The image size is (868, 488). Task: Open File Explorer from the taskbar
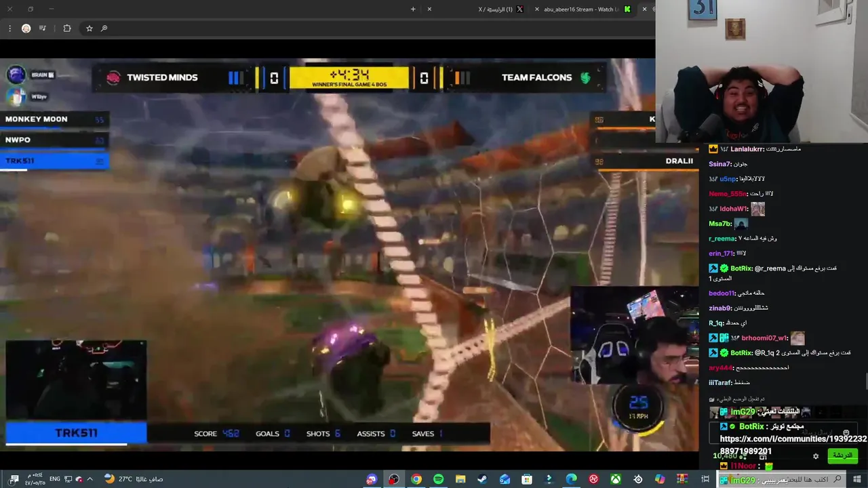pos(460,479)
